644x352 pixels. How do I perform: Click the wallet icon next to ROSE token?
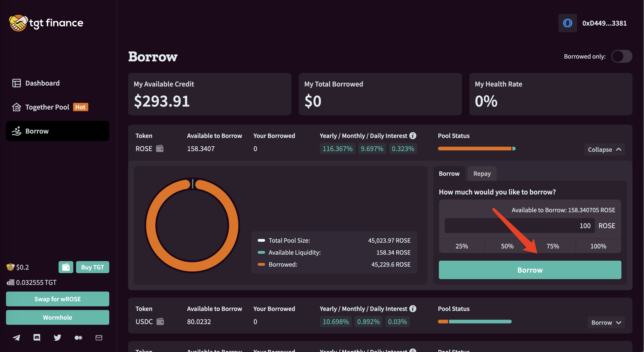tap(160, 149)
